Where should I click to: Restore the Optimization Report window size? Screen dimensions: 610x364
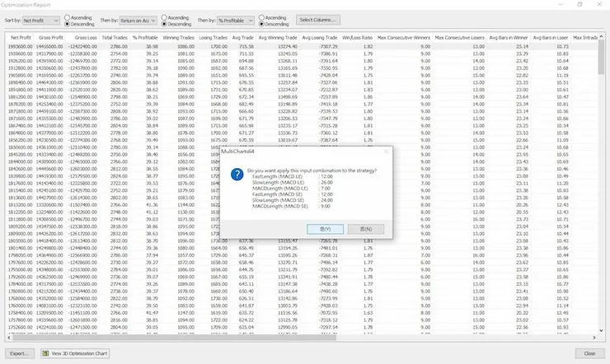point(580,5)
